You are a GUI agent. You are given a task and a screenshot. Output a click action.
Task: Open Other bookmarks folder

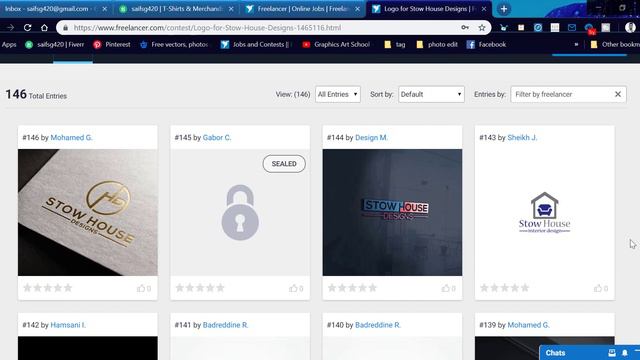point(615,44)
